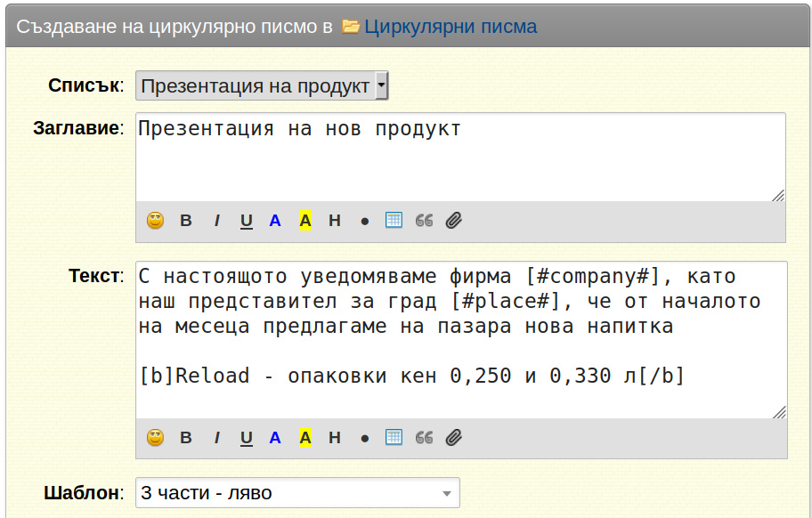Image resolution: width=812 pixels, height=518 pixels.
Task: Apply yellow highlight in the Текст toolbar
Action: click(x=305, y=438)
